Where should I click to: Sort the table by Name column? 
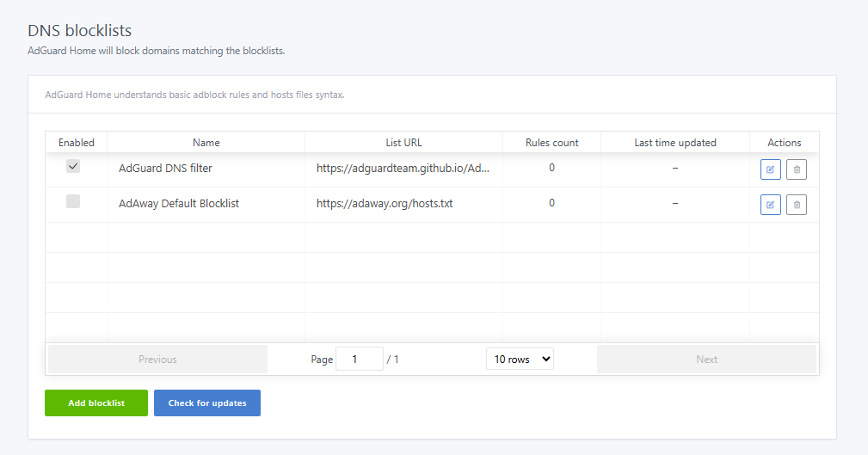pos(206,143)
